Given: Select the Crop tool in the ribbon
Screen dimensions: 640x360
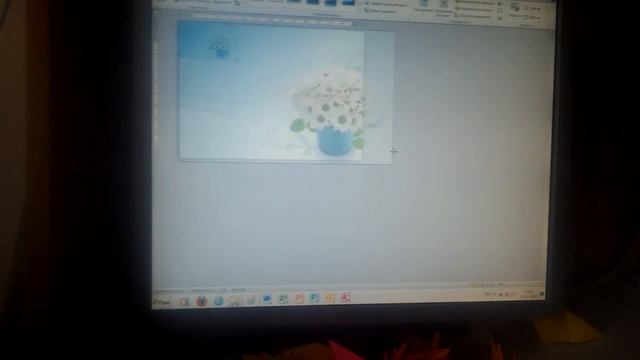Looking at the screenshot, I should (x=516, y=9).
